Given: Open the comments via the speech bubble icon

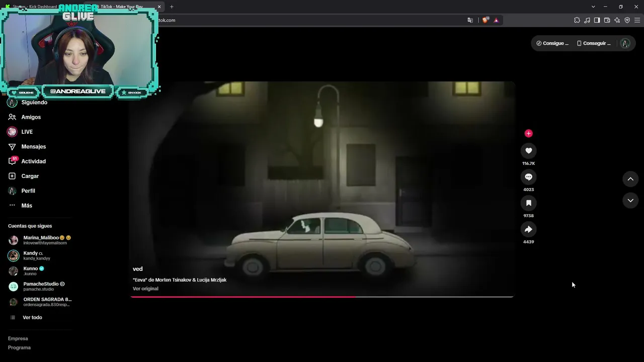Looking at the screenshot, I should pos(528,177).
